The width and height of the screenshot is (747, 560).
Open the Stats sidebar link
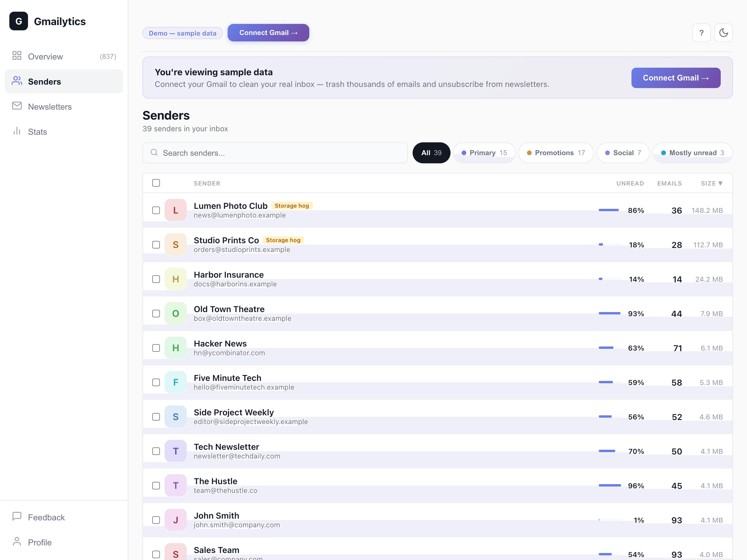[x=64, y=132]
